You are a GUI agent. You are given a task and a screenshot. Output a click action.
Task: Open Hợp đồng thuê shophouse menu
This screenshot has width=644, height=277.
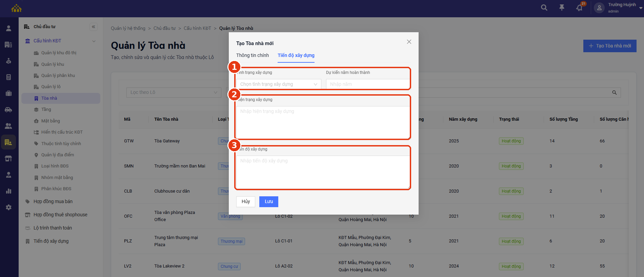[x=60, y=215]
